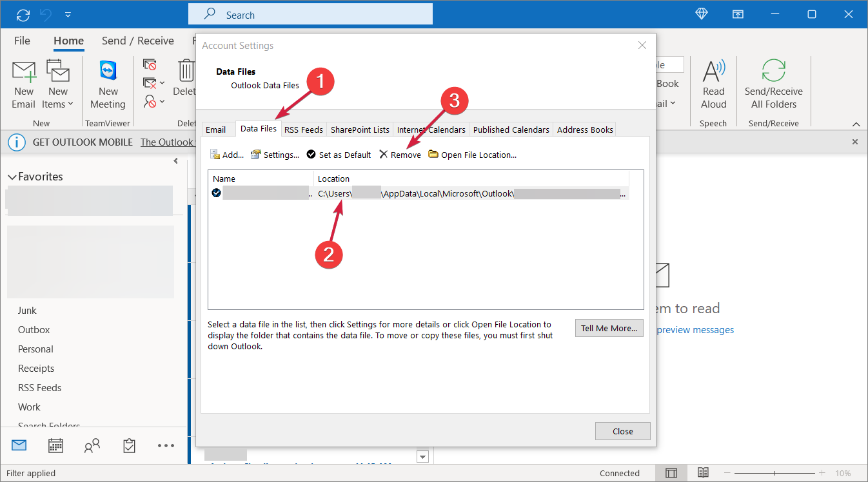
Task: Show more navigation options (three dots)
Action: 166,445
